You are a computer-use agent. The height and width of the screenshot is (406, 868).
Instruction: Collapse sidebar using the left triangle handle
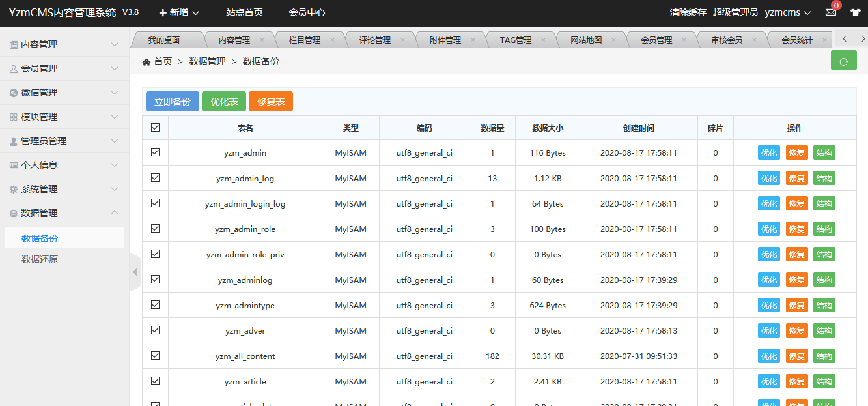point(135,272)
